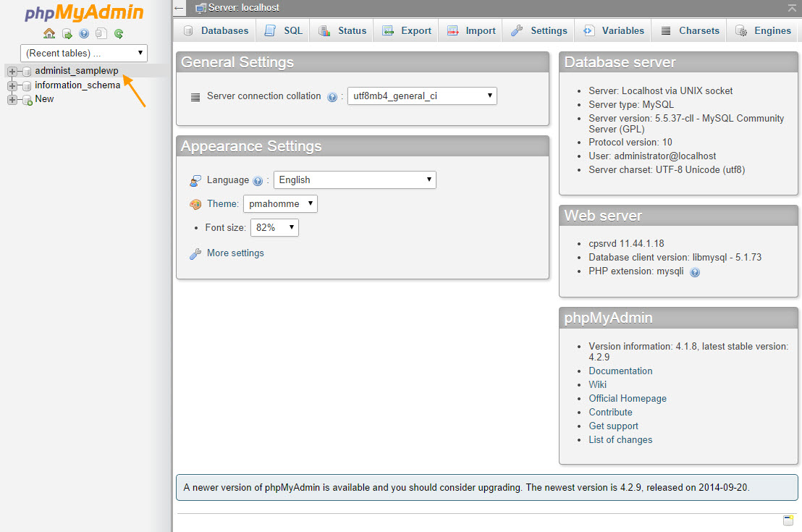
Task: Click the collapse icon at top right
Action: (793, 8)
